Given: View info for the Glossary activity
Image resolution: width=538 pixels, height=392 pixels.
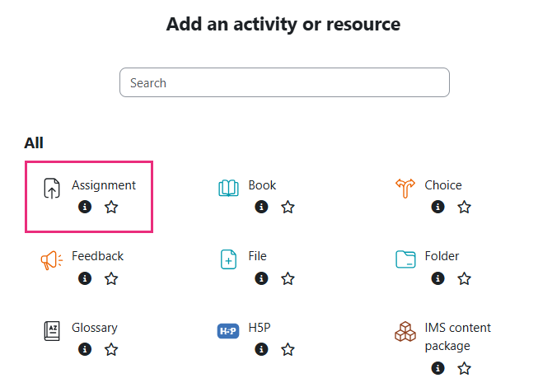Looking at the screenshot, I should click(x=85, y=350).
